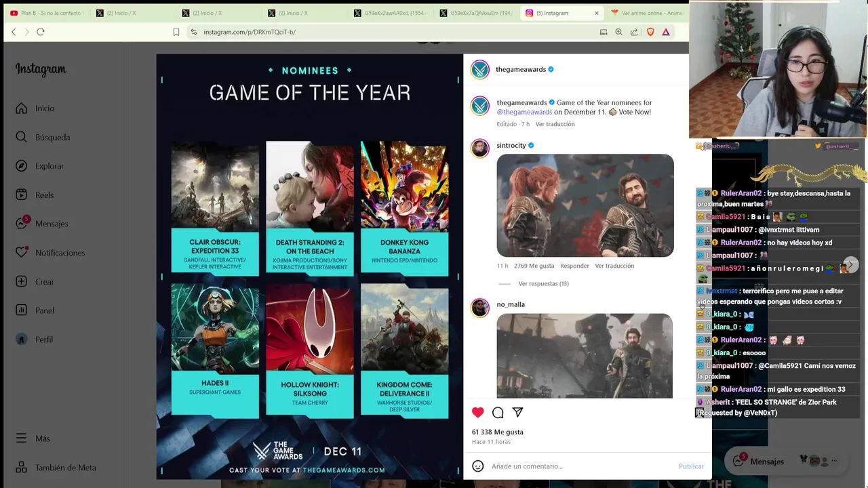This screenshot has width=868, height=488.
Task: Open no_malla's profile from username
Action: 511,304
